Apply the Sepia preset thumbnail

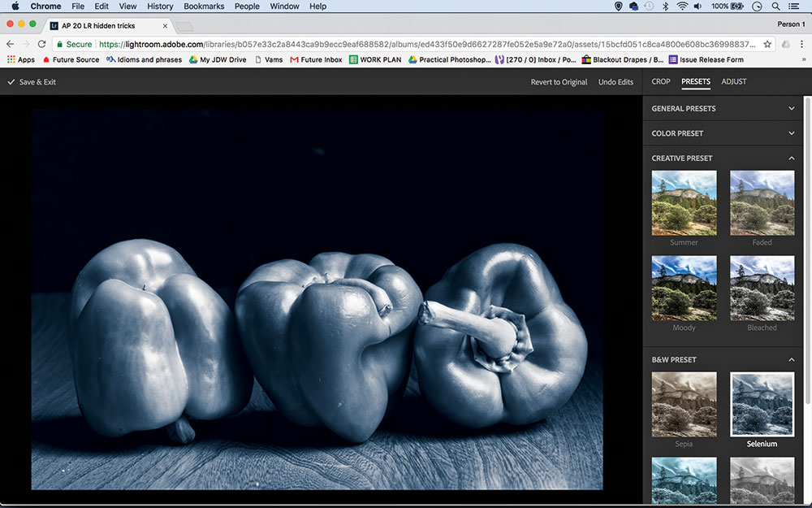click(x=684, y=404)
